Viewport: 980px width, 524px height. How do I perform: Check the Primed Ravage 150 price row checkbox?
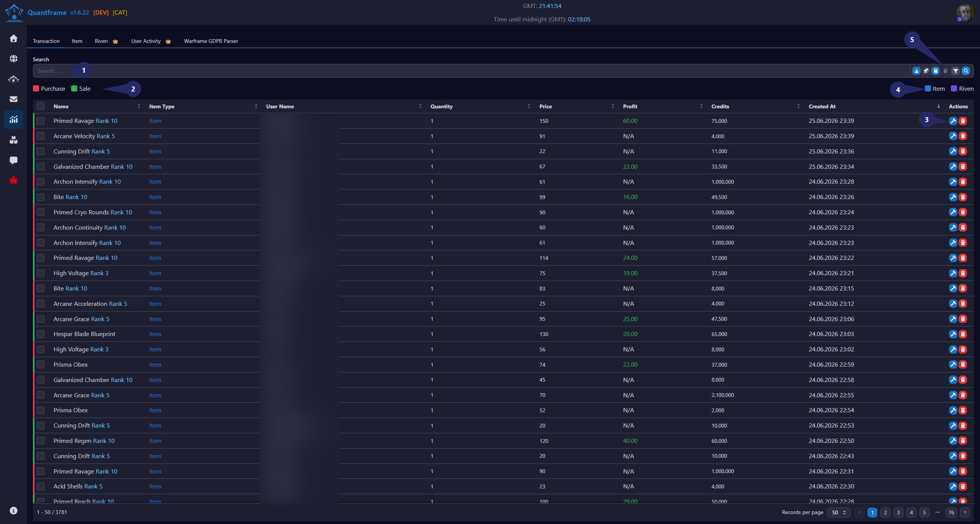[x=41, y=121]
